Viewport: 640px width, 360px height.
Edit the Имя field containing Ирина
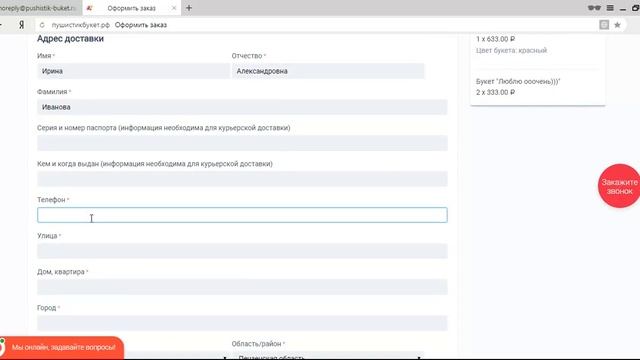pyautogui.click(x=133, y=71)
